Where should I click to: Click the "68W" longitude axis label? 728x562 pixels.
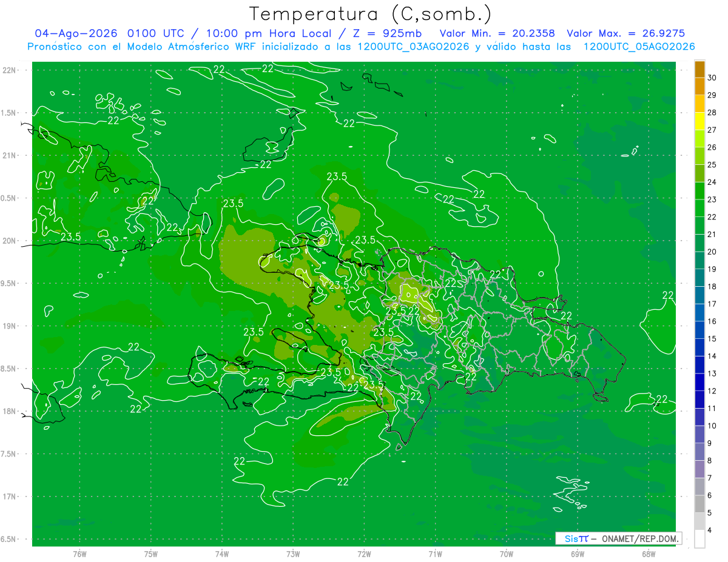(649, 554)
